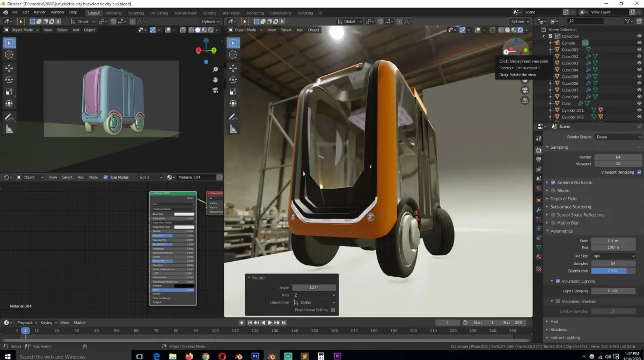
Task: Enable Screen Space Reflections
Action: [553, 214]
